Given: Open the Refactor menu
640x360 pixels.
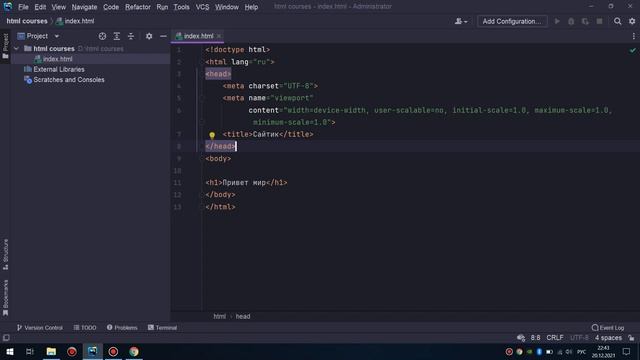Looking at the screenshot, I should point(138,7).
